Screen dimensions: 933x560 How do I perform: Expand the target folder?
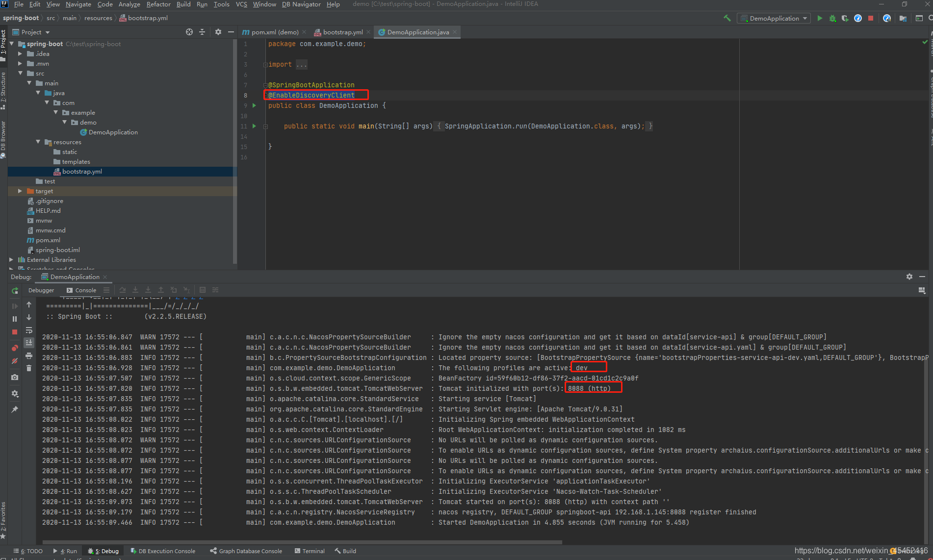coord(20,191)
